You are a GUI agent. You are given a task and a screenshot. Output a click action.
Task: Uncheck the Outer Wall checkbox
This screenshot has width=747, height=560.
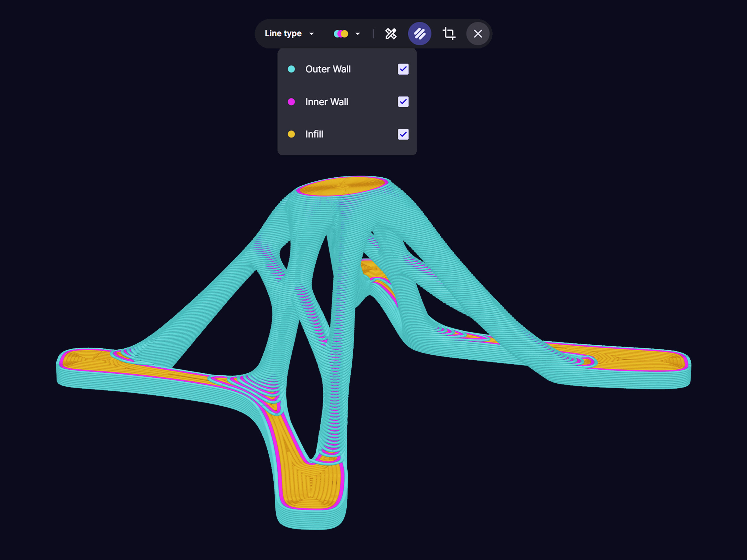[x=403, y=69]
